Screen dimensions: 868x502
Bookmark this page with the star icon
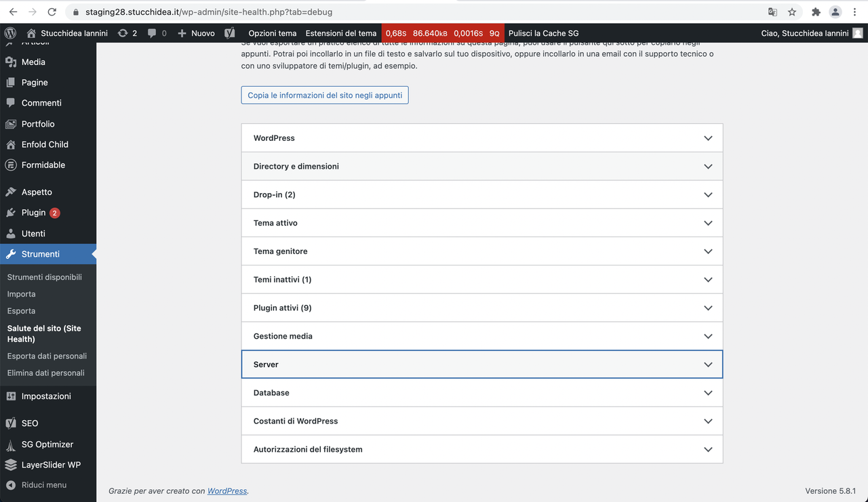tap(792, 12)
